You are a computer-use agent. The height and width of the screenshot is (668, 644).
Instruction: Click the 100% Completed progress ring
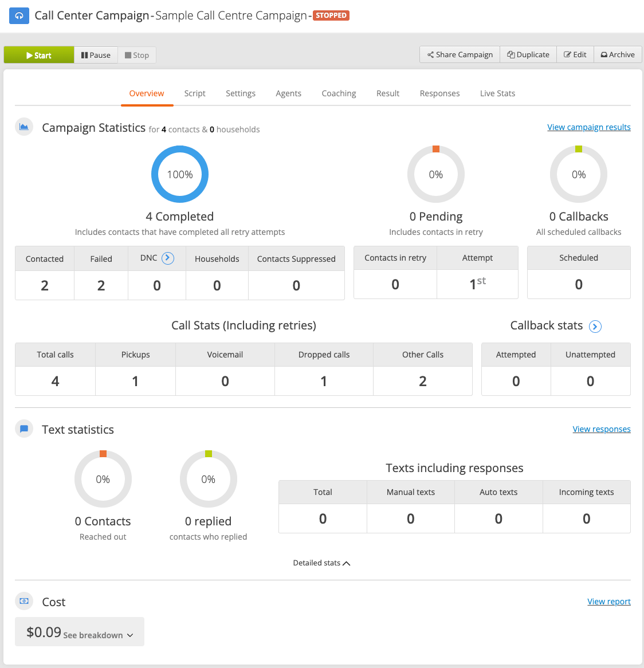180,174
